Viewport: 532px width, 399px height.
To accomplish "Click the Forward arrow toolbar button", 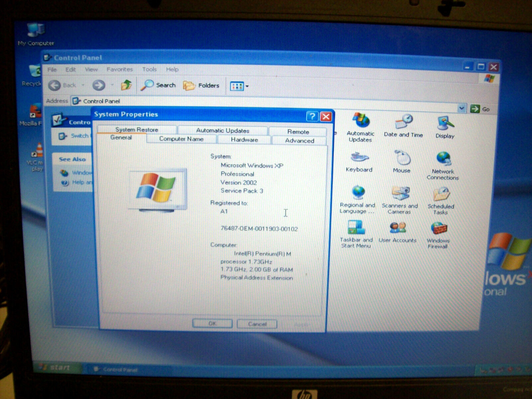I will [98, 85].
